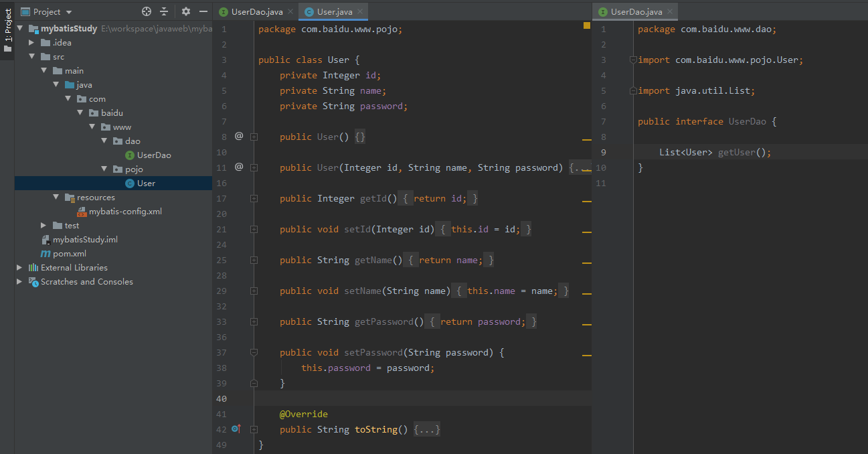Fold setPassword method on line 37
Viewport: 868px width, 454px height.
pyautogui.click(x=254, y=352)
